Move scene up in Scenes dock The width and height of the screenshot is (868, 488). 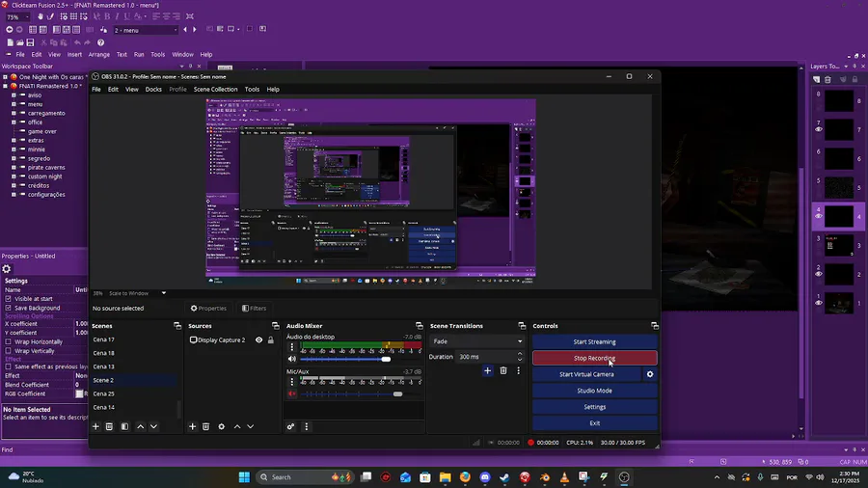click(x=140, y=426)
